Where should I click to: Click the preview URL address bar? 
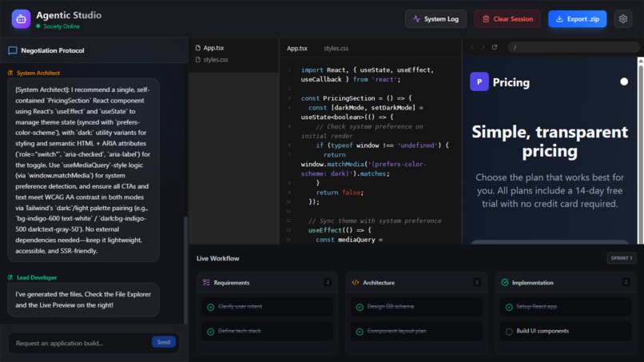coord(574,47)
